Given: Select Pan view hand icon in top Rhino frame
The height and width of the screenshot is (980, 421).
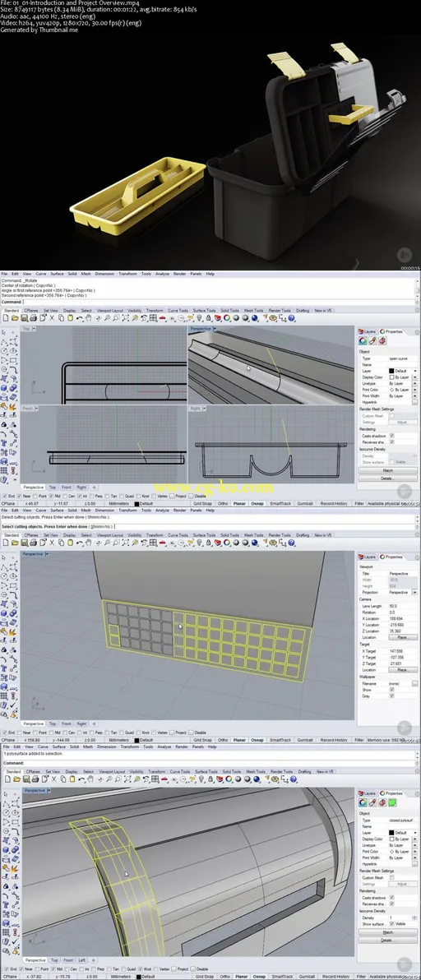Looking at the screenshot, I should (90, 318).
